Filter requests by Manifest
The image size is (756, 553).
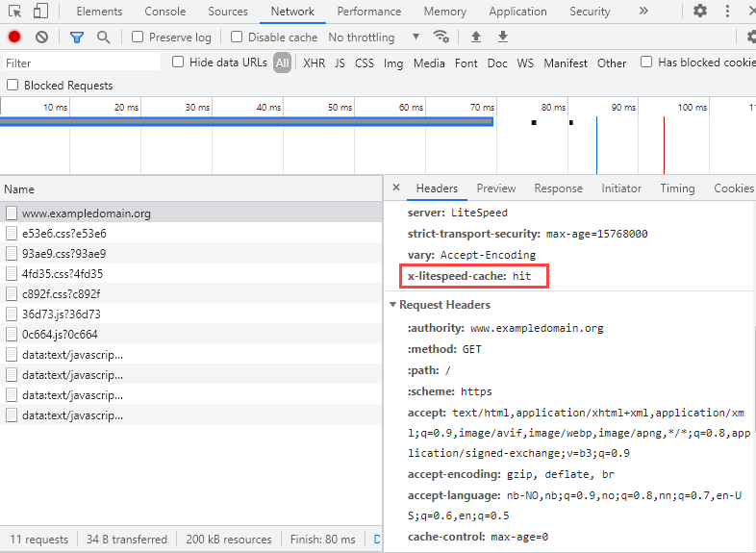pyautogui.click(x=566, y=63)
